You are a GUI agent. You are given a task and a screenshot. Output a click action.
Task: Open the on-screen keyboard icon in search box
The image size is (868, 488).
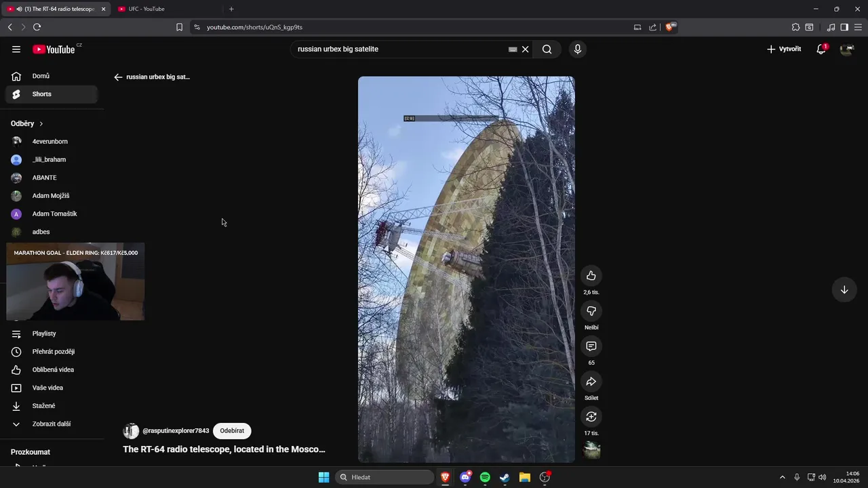pyautogui.click(x=513, y=49)
